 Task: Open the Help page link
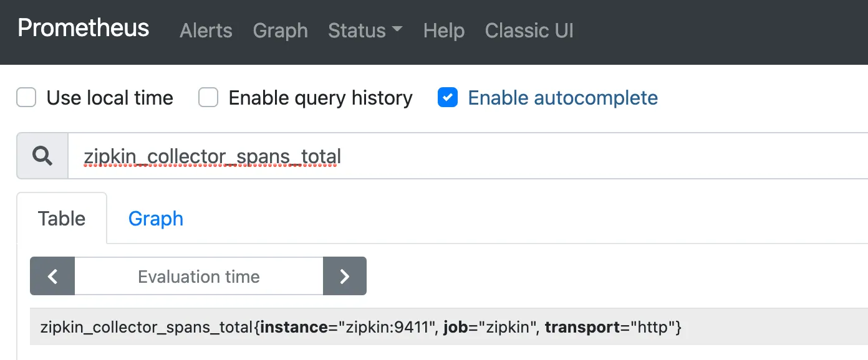[443, 31]
